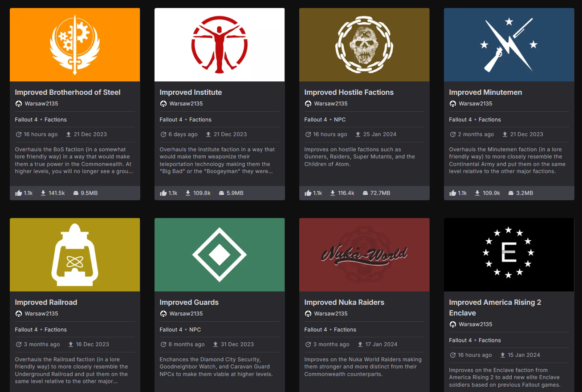582x392 pixels.
Task: Select the Factions category on Improved Minutemen
Action: 490,120
